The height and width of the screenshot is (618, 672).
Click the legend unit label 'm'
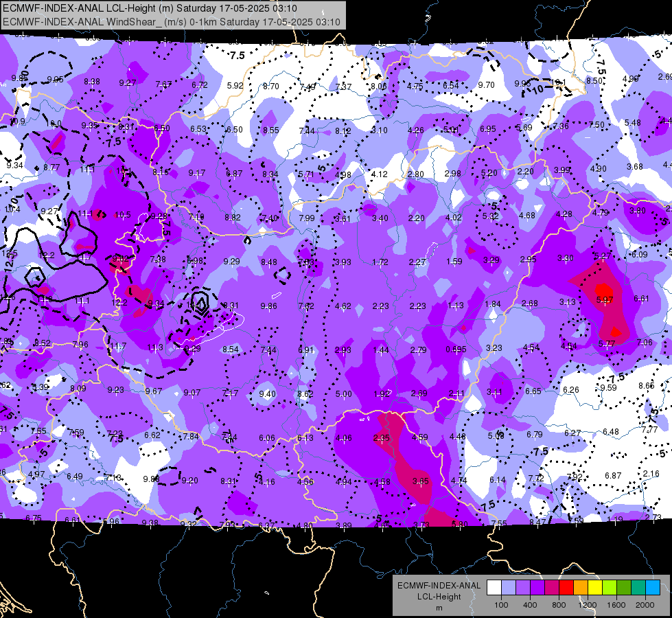pos(439,608)
